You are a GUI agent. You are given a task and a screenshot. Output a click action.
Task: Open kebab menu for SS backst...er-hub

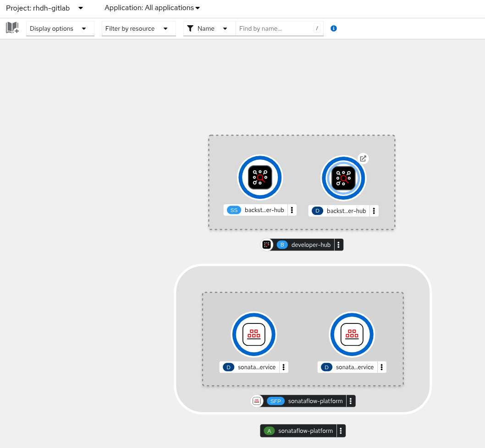[x=292, y=210]
